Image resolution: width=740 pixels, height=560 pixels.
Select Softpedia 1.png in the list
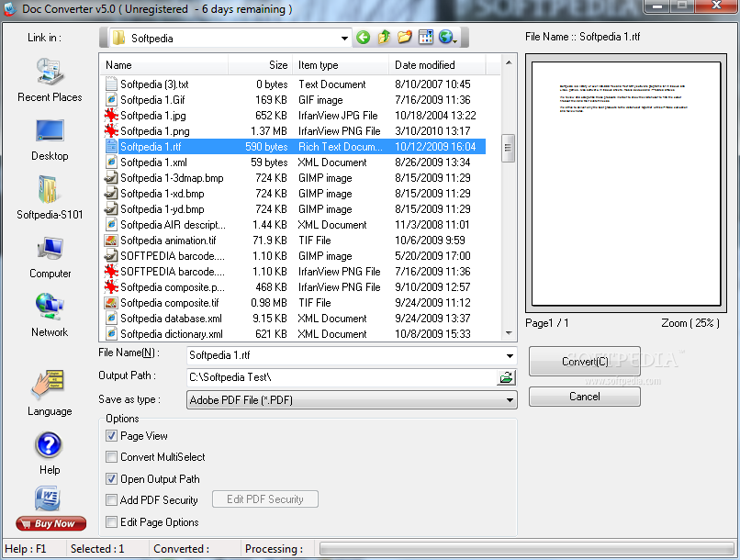pyautogui.click(x=295, y=131)
